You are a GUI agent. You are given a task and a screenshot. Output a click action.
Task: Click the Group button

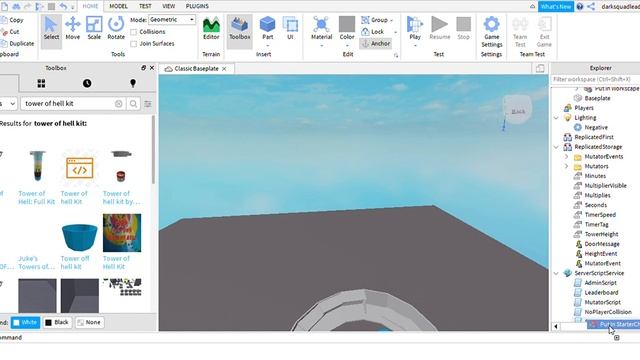[x=375, y=20]
